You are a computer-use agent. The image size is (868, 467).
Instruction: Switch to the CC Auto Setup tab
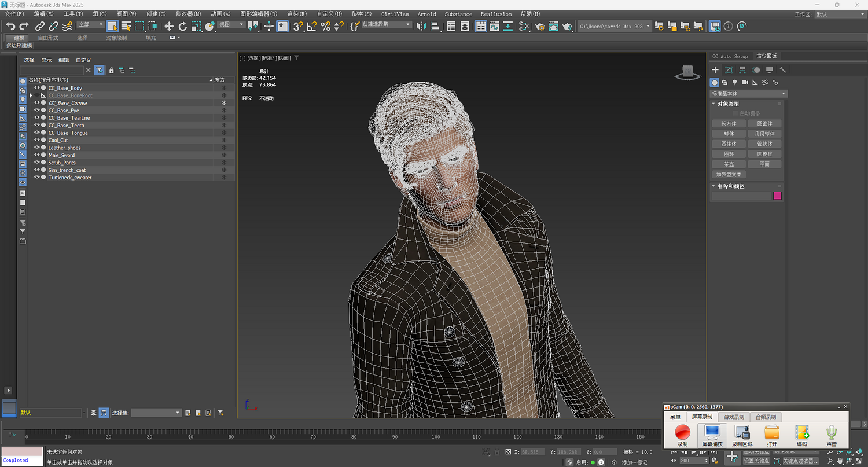click(730, 56)
